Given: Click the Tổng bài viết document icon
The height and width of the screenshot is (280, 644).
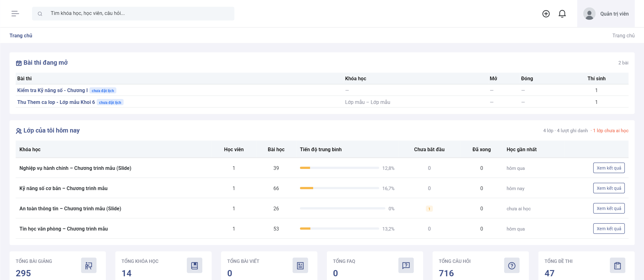Looking at the screenshot, I should [x=300, y=265].
